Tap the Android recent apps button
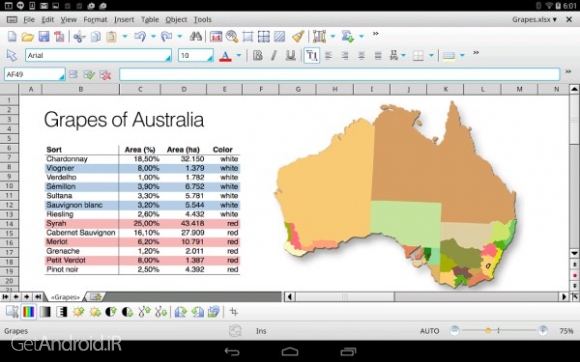This screenshot has height=362, width=580. pos(348,351)
